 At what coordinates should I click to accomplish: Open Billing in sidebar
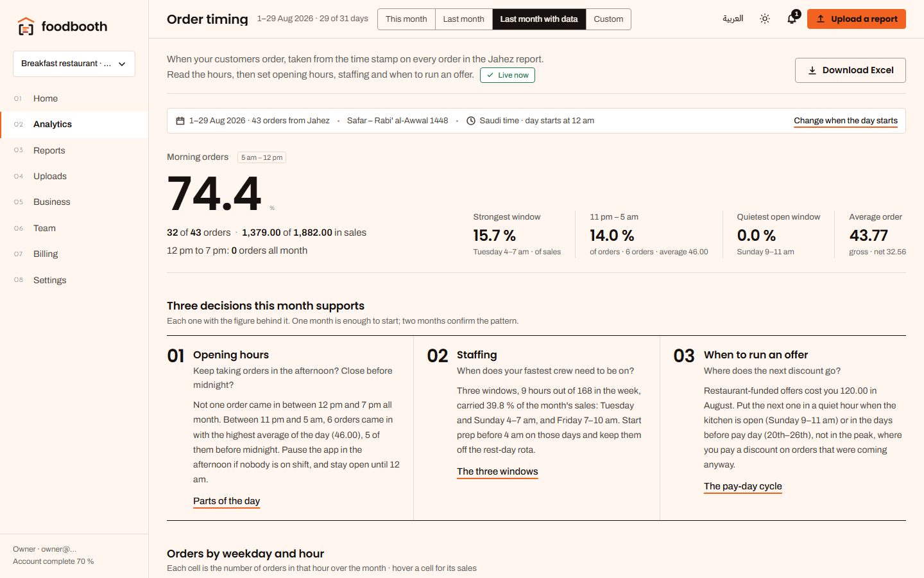(74, 254)
